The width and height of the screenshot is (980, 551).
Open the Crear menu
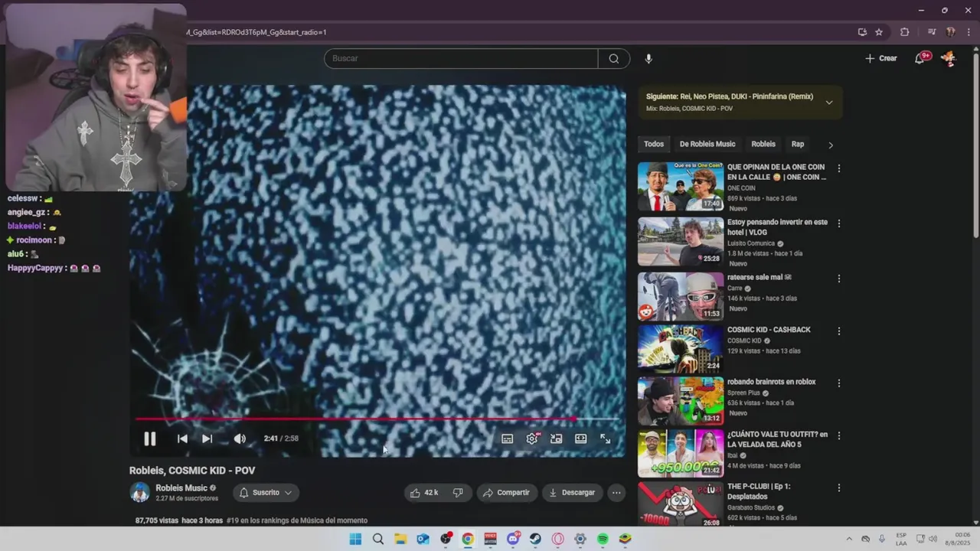pyautogui.click(x=881, y=58)
